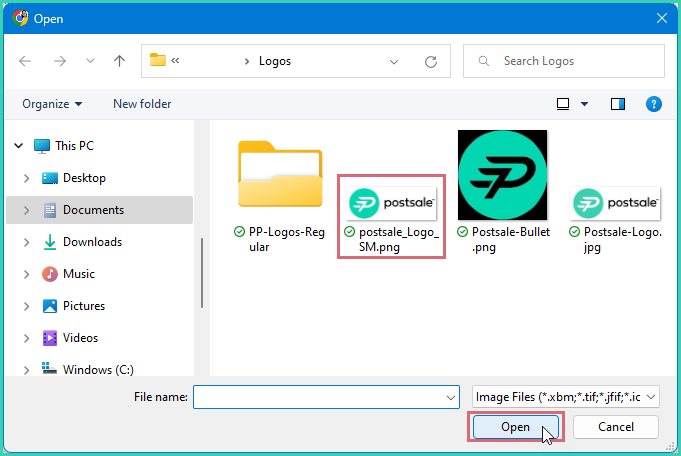Select the Postsale-Bullet.png thumbnail

502,175
